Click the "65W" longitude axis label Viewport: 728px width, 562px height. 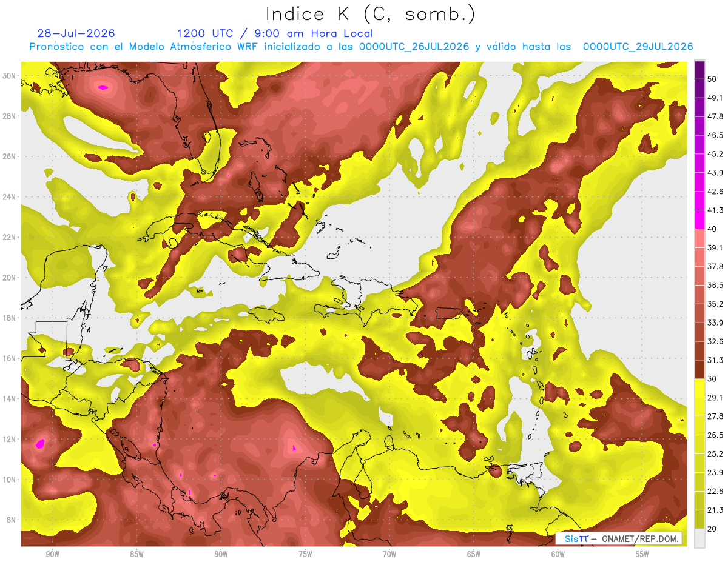(x=474, y=554)
